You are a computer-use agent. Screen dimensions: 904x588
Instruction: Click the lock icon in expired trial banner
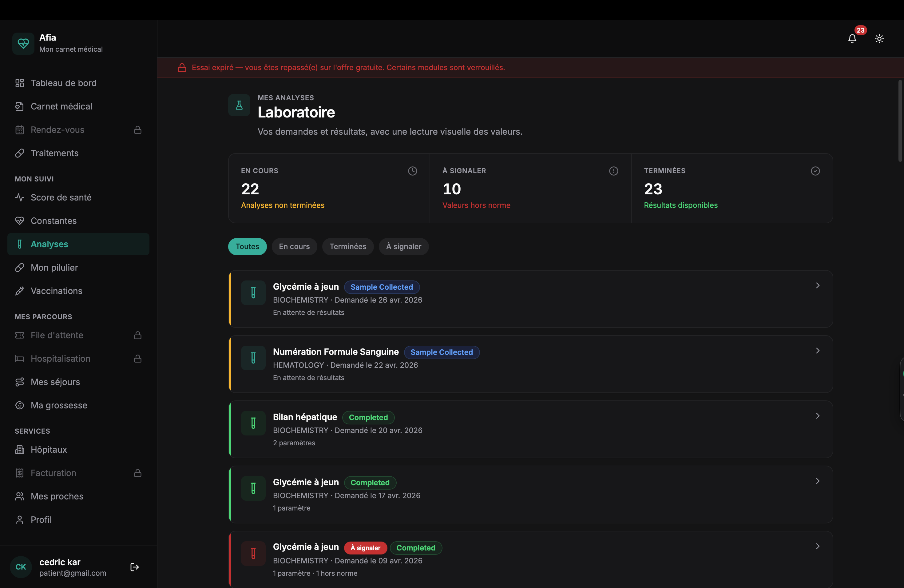pyautogui.click(x=182, y=68)
